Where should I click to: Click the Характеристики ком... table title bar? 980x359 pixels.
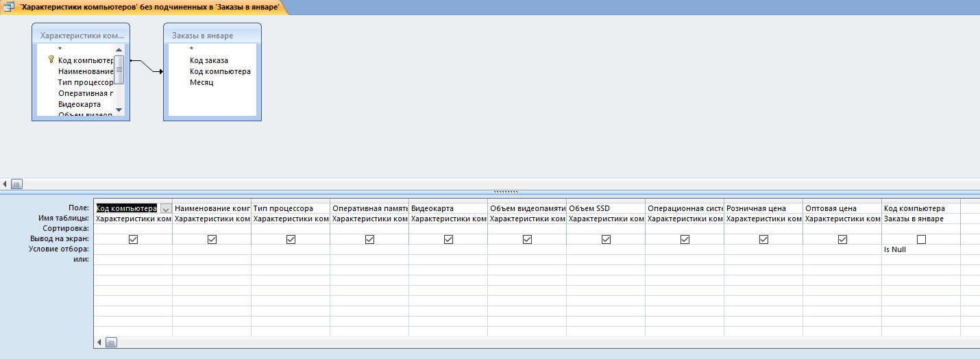pos(81,36)
